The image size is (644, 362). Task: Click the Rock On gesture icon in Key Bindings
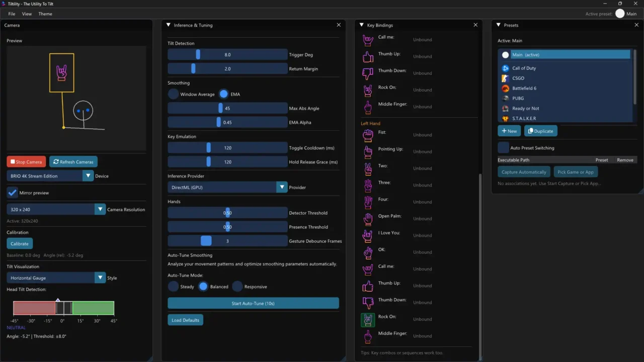click(368, 89)
